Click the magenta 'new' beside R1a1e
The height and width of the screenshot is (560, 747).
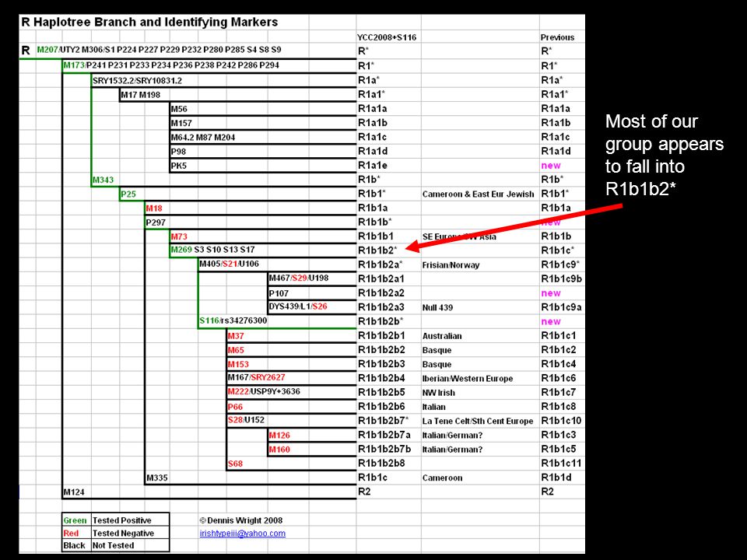[551, 166]
